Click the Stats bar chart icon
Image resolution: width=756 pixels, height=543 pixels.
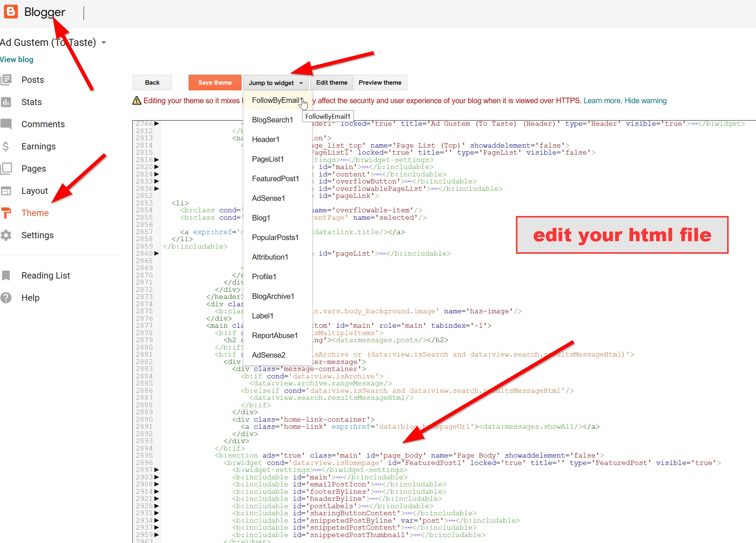6,102
